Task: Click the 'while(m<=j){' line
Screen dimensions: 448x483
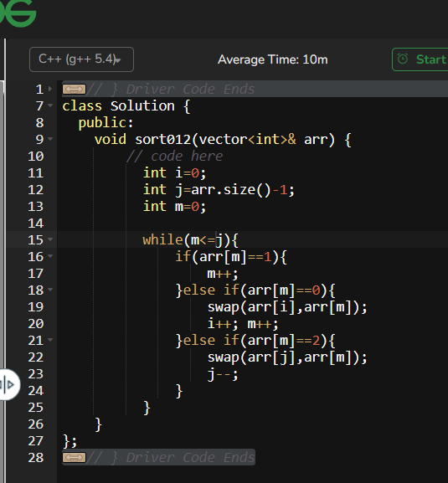Action: coord(190,240)
